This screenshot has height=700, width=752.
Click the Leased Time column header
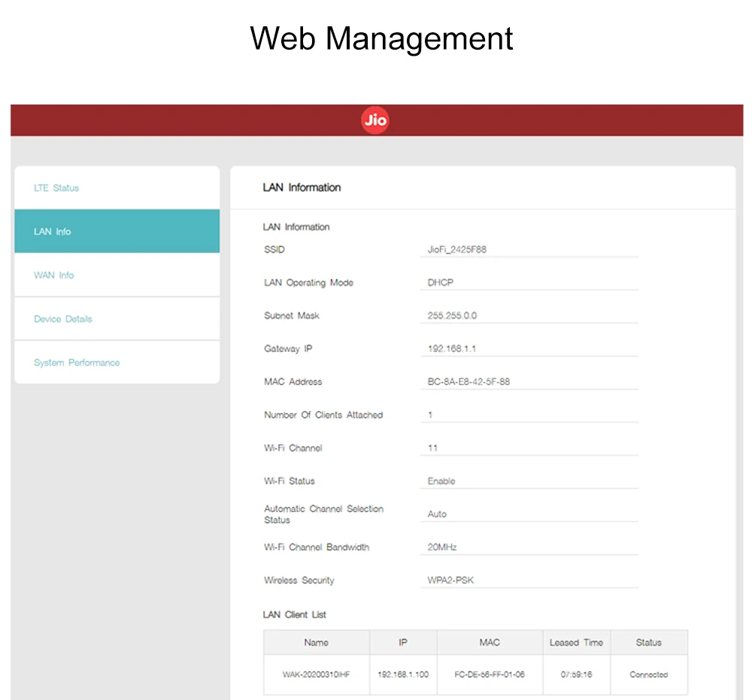coord(577,642)
